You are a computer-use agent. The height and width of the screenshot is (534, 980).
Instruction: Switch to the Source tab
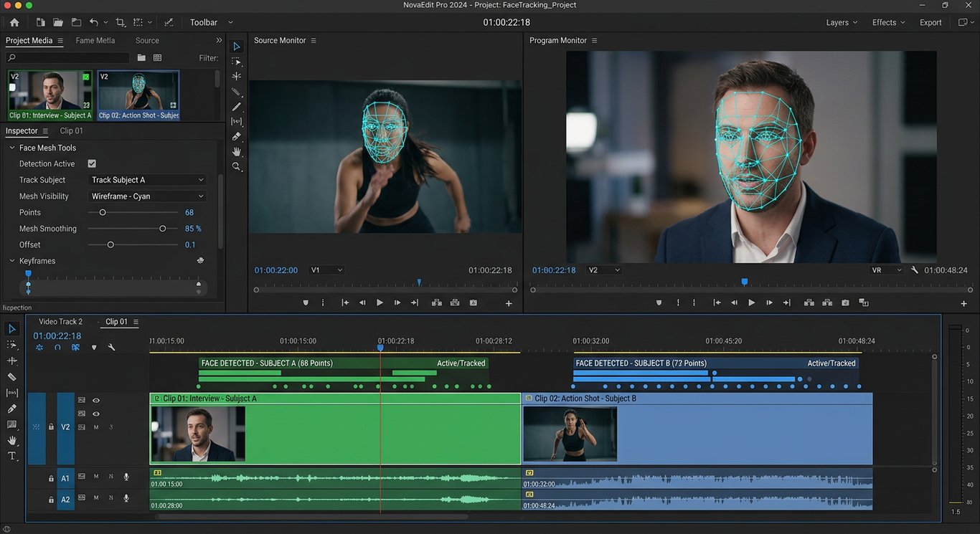coord(147,41)
